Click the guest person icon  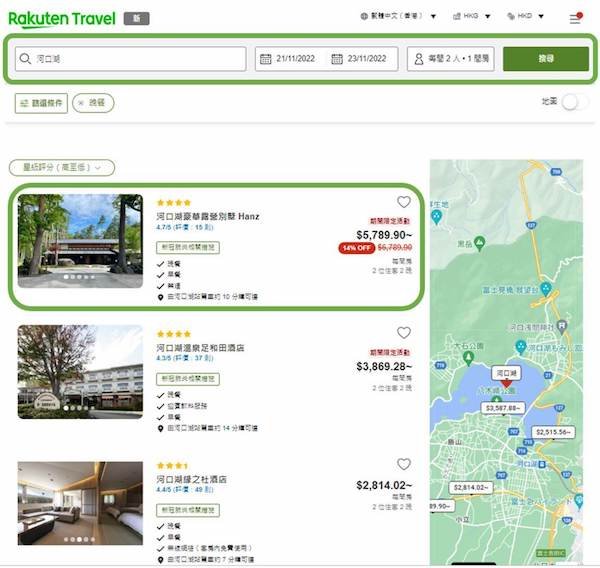418,59
